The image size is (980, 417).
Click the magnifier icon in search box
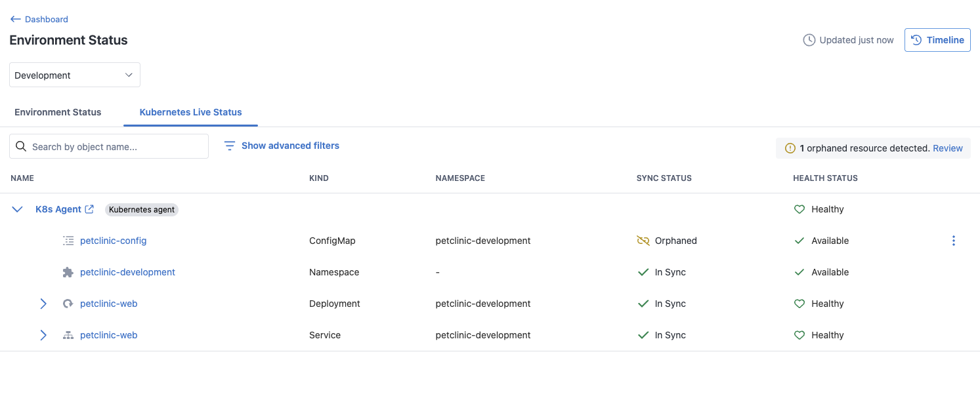[x=21, y=146]
